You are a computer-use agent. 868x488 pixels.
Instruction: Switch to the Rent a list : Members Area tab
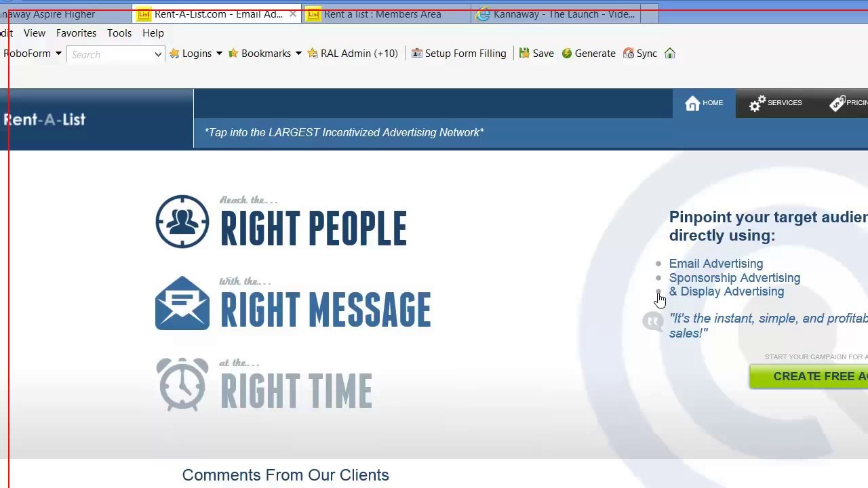[x=387, y=14]
